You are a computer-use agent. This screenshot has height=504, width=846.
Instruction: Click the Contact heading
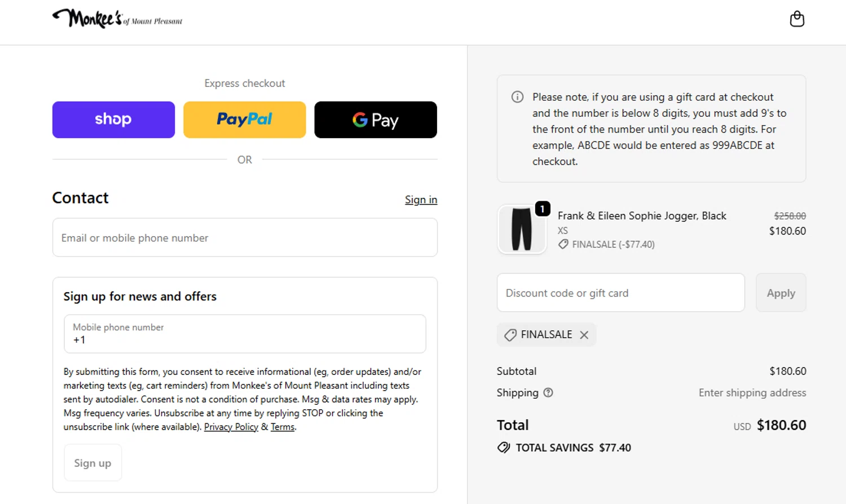80,198
